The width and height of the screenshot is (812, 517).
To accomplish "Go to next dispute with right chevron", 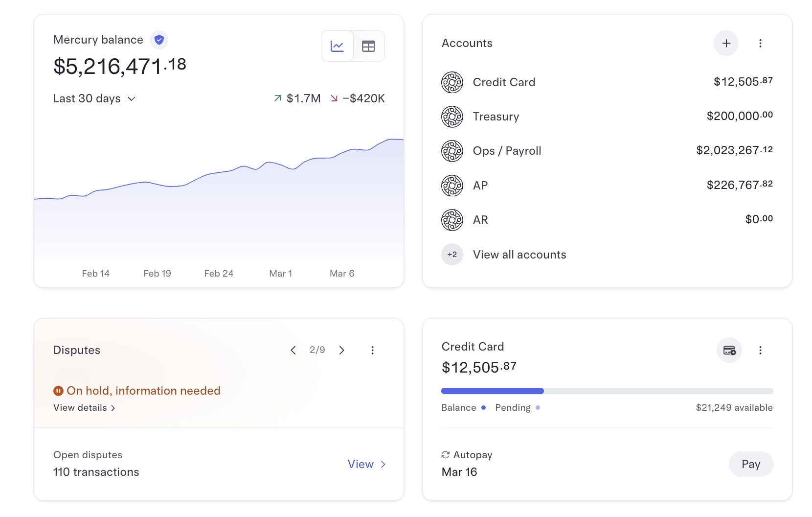I will tap(342, 350).
